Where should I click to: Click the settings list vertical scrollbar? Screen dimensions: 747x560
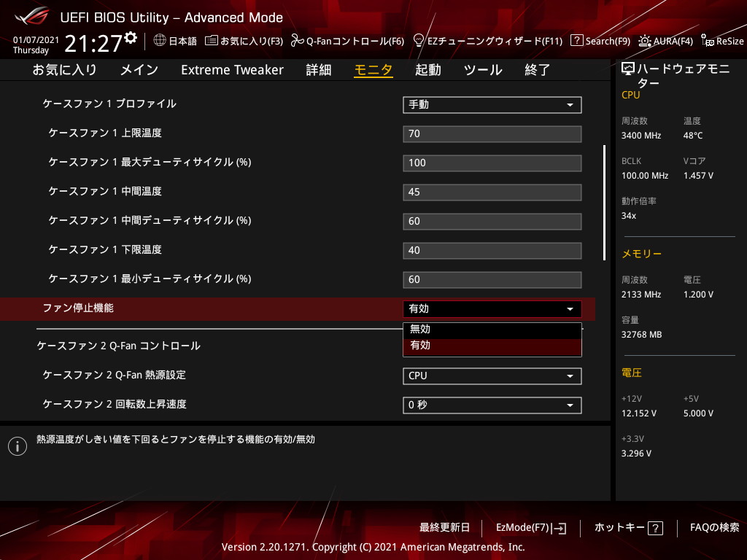coord(604,203)
